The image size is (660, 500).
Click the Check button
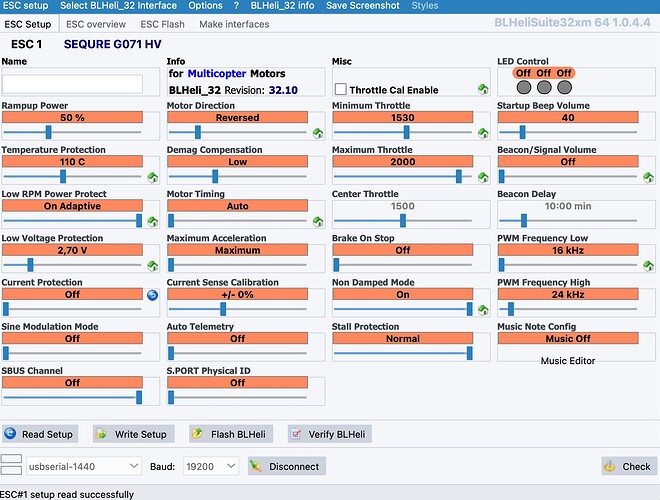coord(628,466)
